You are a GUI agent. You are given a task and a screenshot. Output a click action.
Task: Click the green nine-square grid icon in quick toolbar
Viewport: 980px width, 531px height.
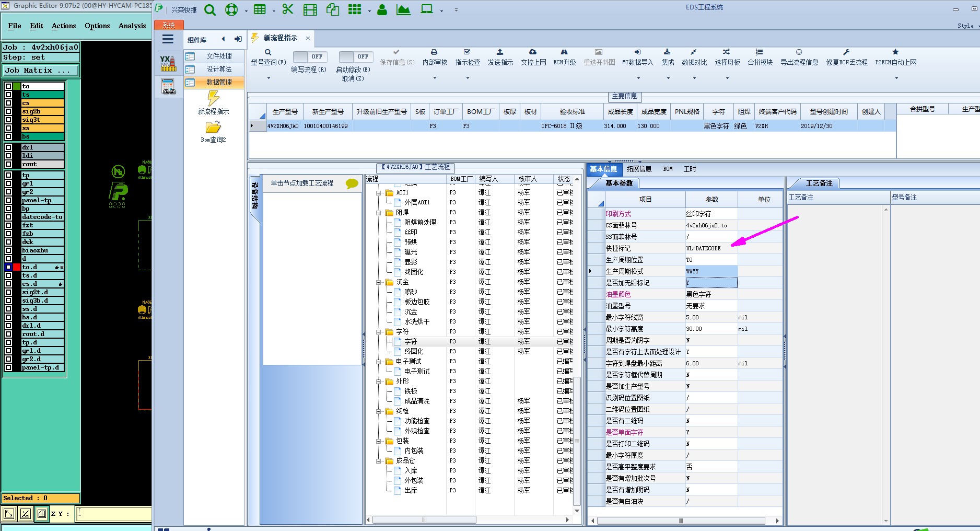[355, 9]
